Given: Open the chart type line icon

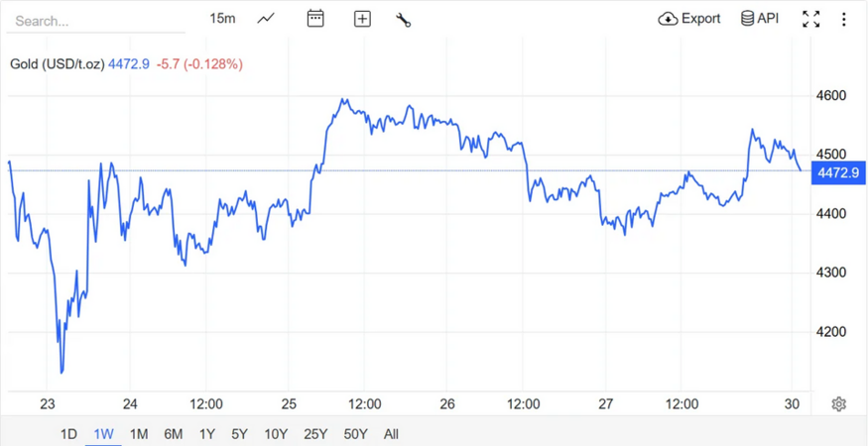Looking at the screenshot, I should (x=266, y=19).
